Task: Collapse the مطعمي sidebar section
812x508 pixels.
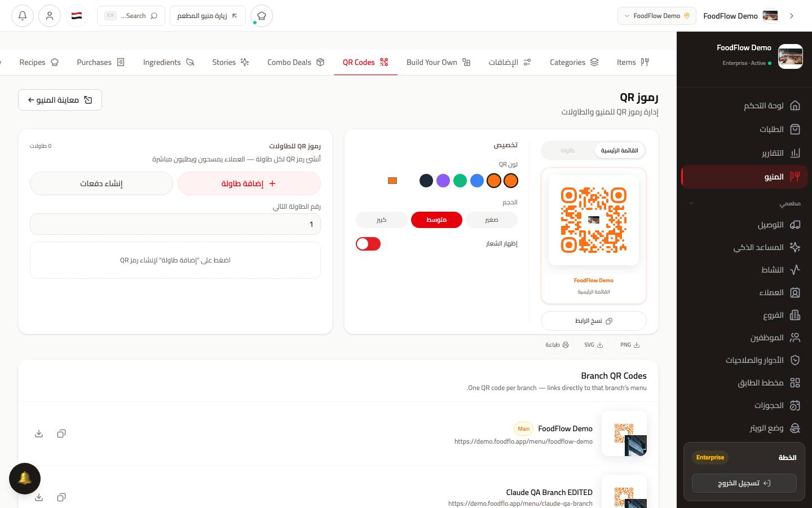Action: (744, 203)
